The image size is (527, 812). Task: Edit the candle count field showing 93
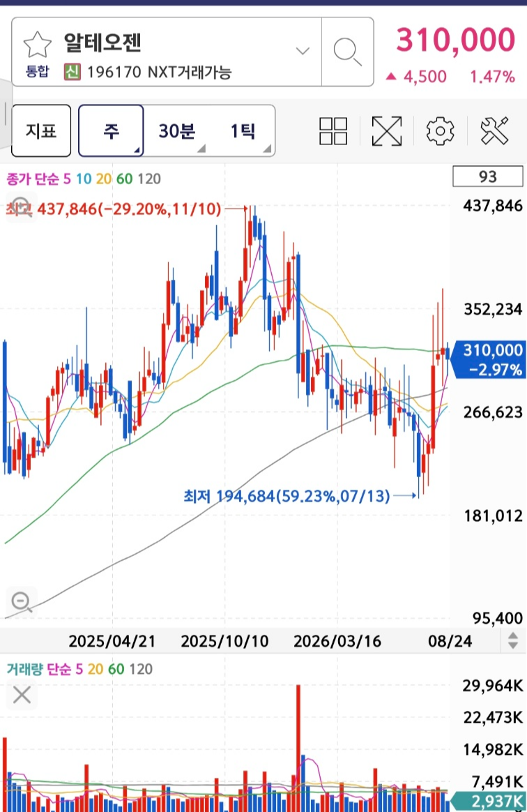488,176
